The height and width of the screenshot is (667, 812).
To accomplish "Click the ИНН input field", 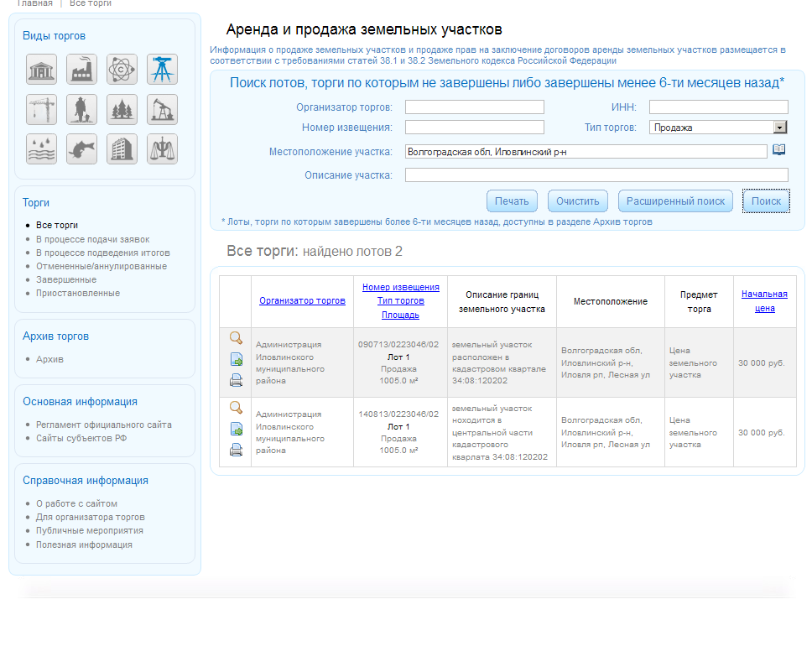I will point(718,107).
